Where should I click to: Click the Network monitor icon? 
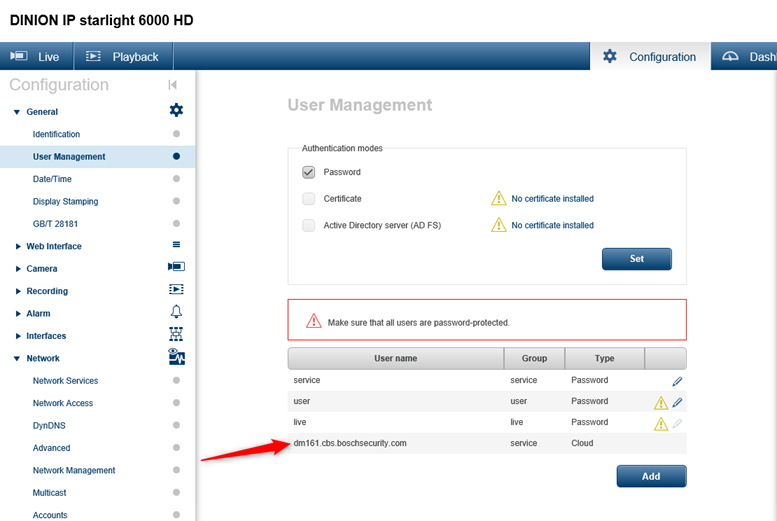pyautogui.click(x=176, y=356)
